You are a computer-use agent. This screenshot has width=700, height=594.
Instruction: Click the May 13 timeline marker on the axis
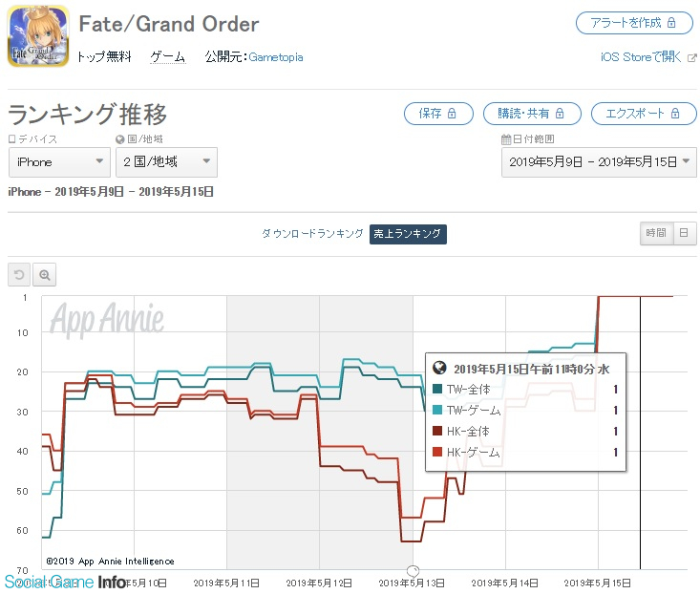coord(413,571)
